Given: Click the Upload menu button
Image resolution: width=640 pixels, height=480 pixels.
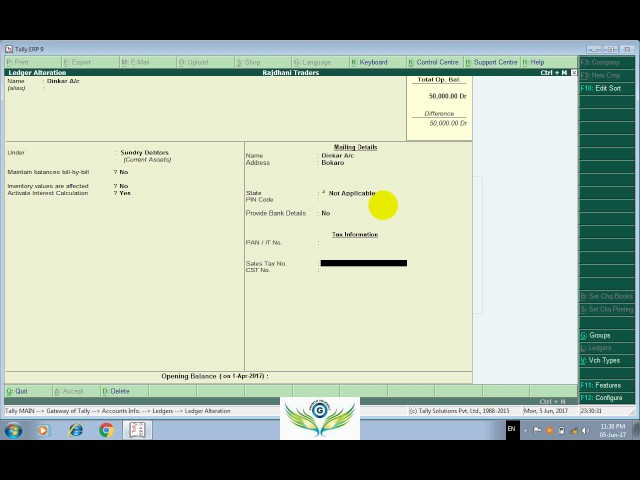Looking at the screenshot, I should 205,62.
